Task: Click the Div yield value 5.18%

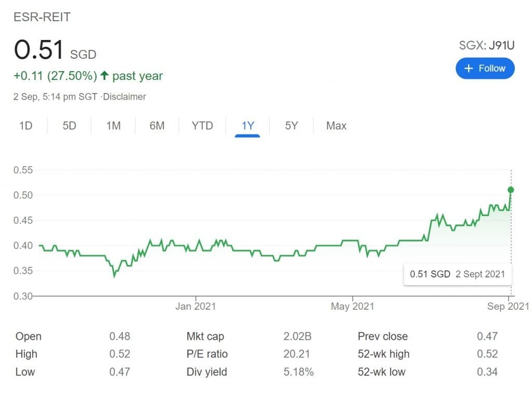Action: (299, 372)
